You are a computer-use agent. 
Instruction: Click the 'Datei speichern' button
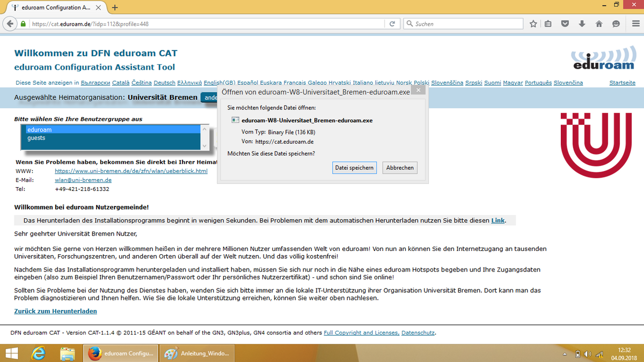(354, 168)
